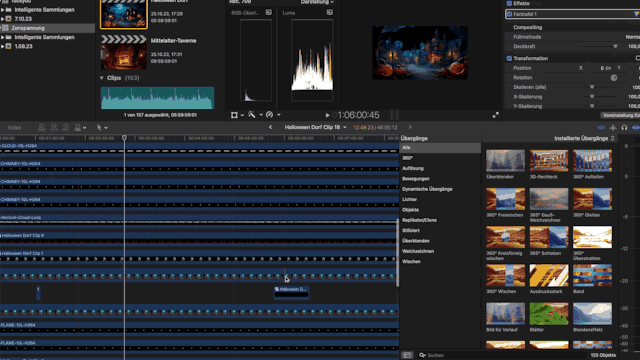
Task: Select the 360° Aufteilen transition thumbnail
Action: coord(592,160)
